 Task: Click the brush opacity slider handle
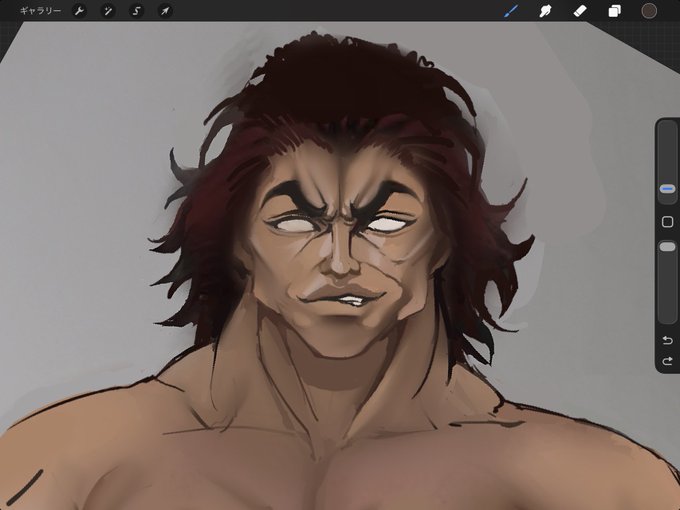click(x=667, y=247)
